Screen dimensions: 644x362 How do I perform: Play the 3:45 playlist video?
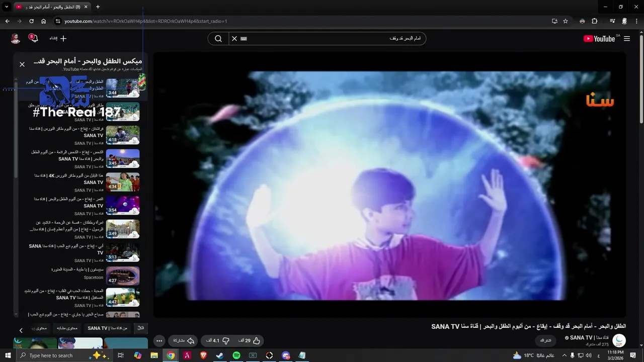point(123,158)
